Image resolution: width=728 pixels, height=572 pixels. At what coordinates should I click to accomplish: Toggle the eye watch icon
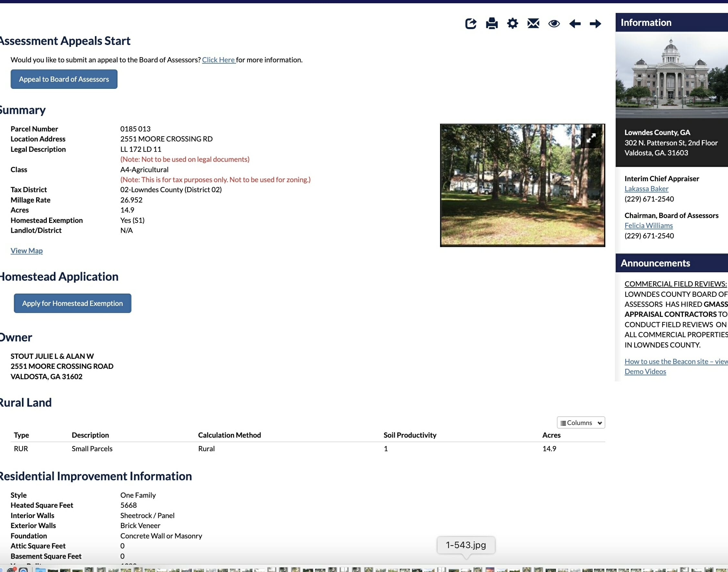tap(554, 24)
